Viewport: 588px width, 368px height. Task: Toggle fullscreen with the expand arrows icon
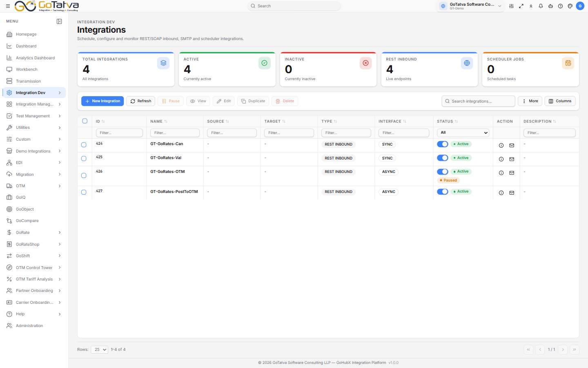(x=521, y=6)
